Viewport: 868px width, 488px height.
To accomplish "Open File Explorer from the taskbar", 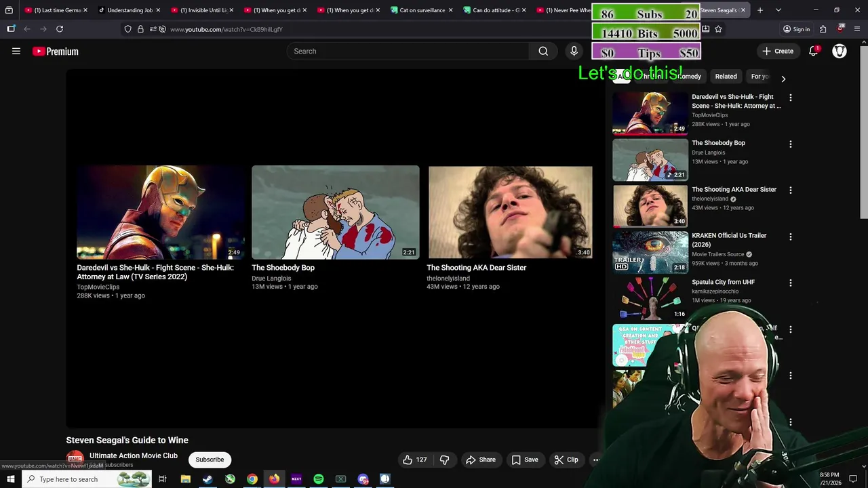I will (x=185, y=479).
